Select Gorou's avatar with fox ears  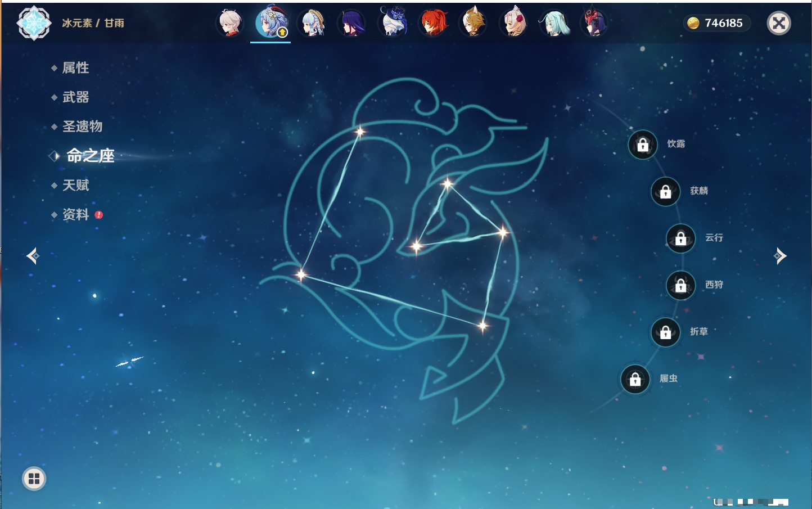[473, 22]
